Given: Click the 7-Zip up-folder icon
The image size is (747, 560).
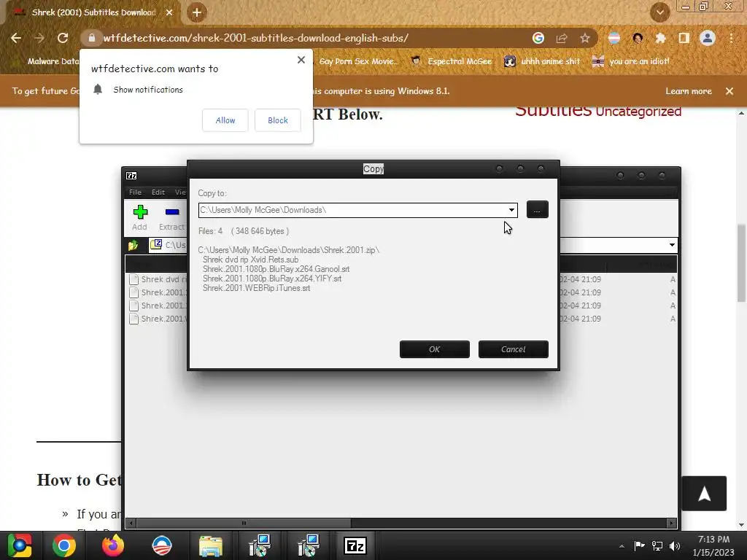Looking at the screenshot, I should tap(133, 245).
